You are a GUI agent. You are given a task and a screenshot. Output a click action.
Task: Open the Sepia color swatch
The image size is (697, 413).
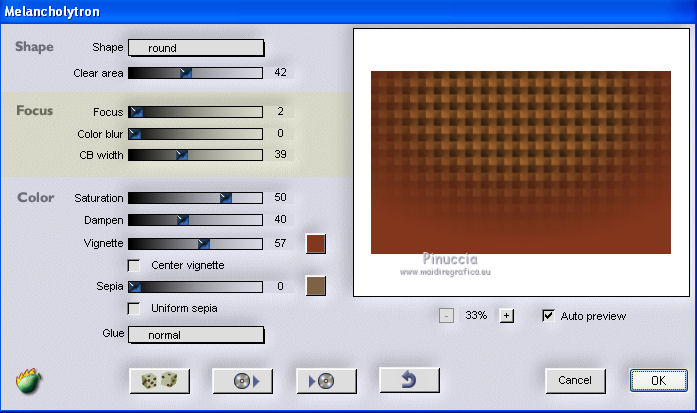coord(316,286)
